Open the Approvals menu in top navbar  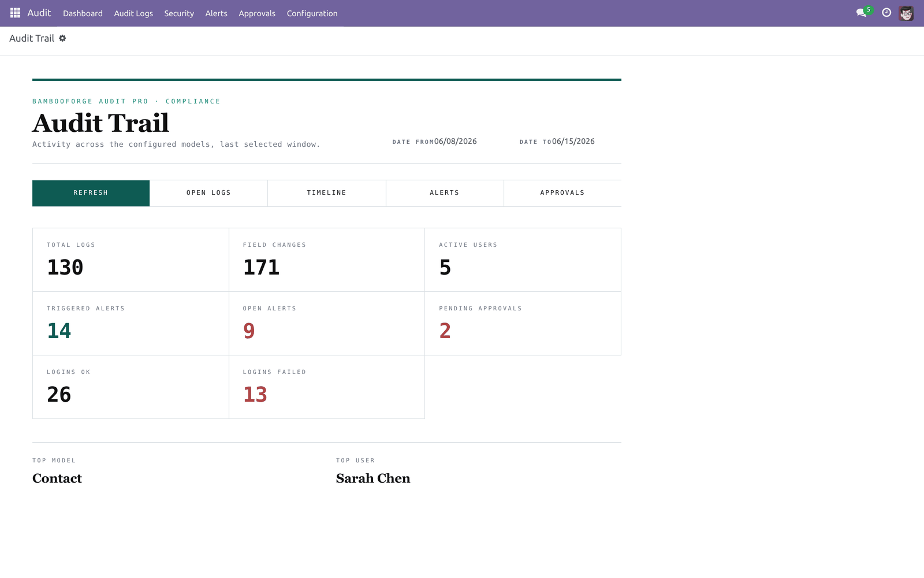(x=257, y=13)
